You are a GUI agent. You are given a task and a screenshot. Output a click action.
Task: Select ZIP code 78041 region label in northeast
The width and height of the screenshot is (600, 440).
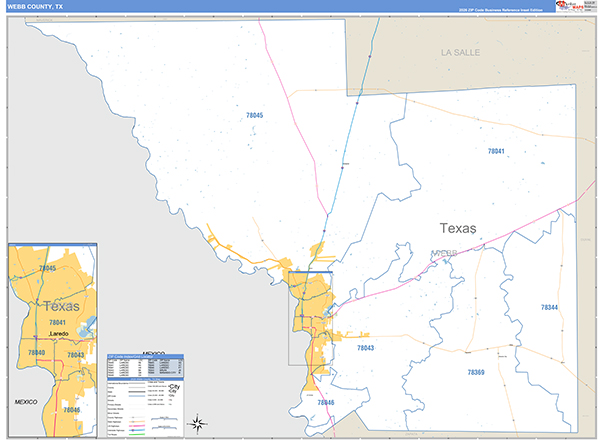click(x=496, y=151)
